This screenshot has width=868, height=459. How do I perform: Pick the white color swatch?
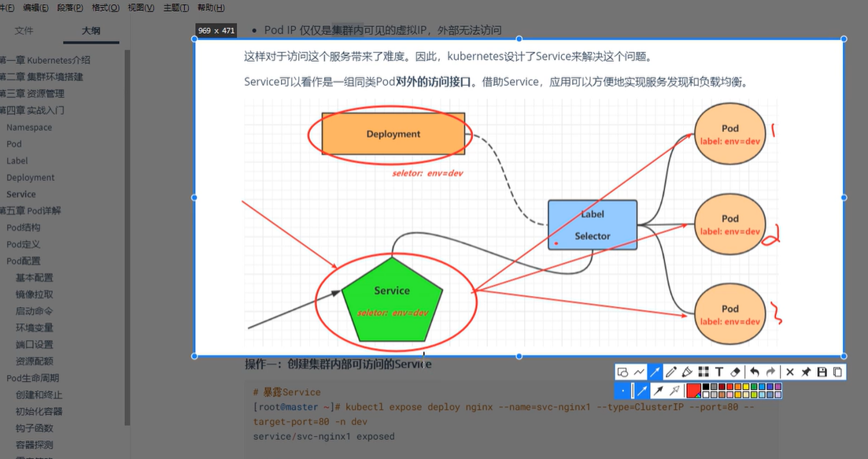tap(706, 394)
